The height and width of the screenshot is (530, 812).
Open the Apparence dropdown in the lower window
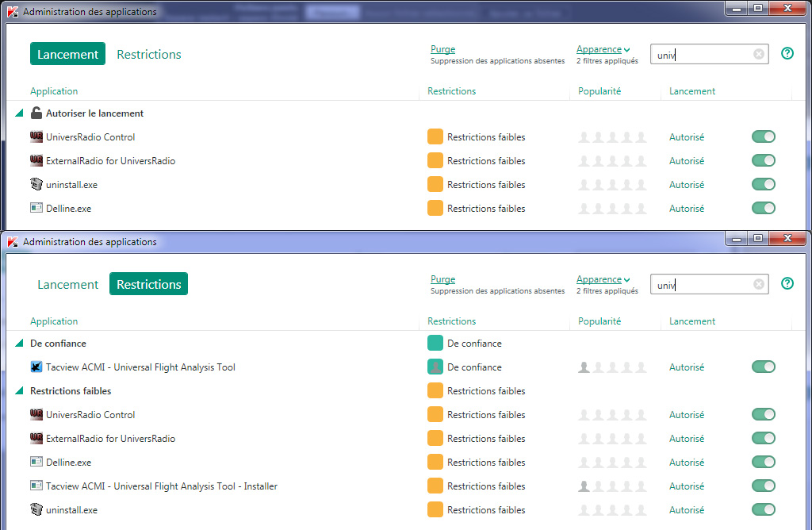[603, 279]
